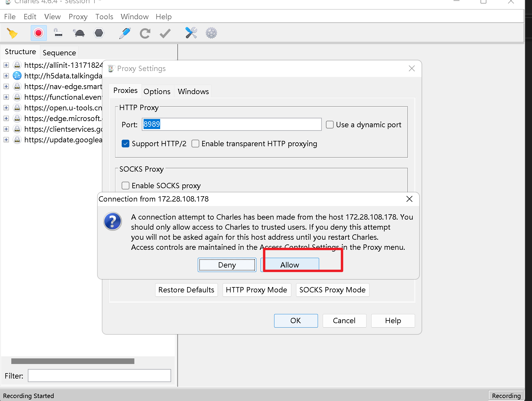Image resolution: width=532 pixels, height=401 pixels.
Task: Close the Proxy Settings dialog
Action: [x=412, y=68]
